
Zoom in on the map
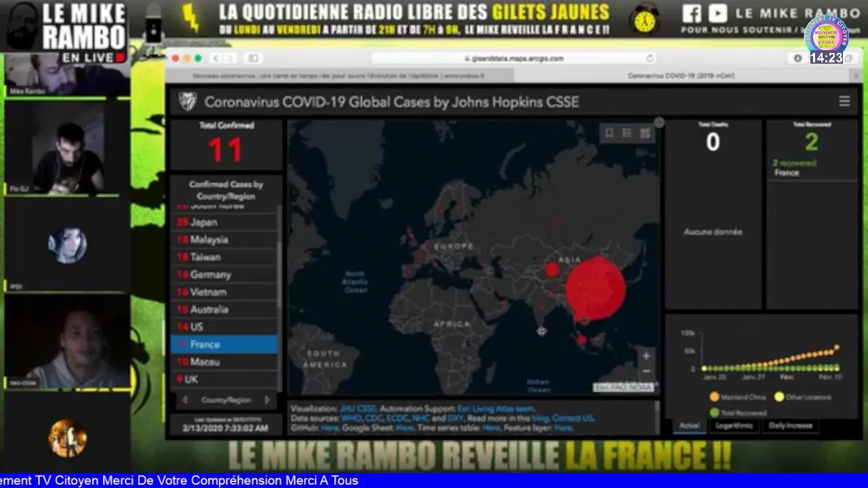[x=646, y=356]
